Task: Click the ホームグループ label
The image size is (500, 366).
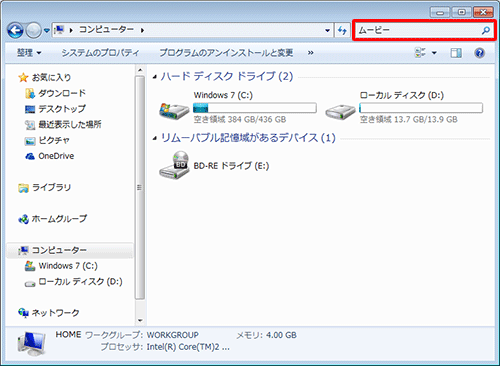Action: point(59,219)
